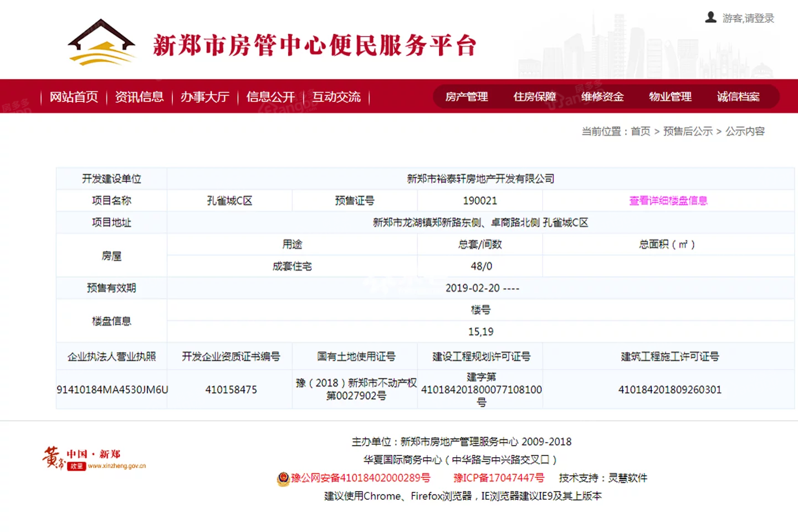Open the 诚信档案 tab

click(x=738, y=97)
